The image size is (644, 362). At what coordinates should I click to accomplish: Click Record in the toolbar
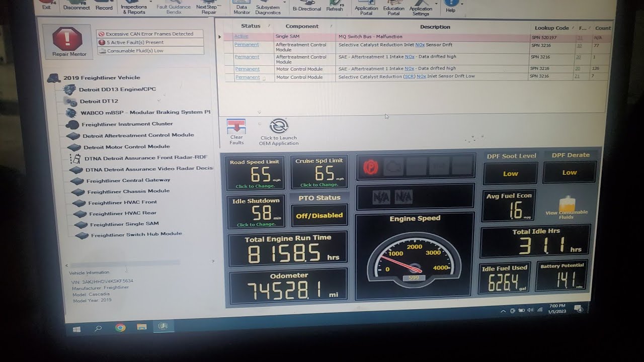104,6
